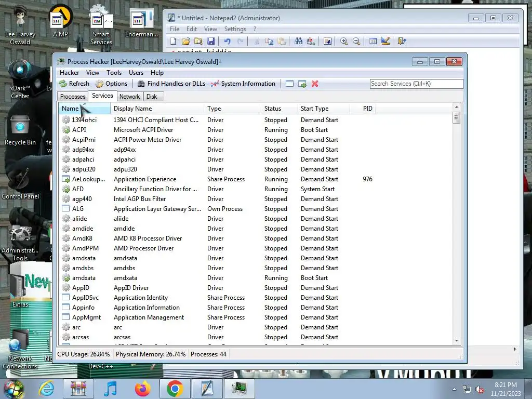This screenshot has width=532, height=399.
Task: Open Google Chrome from taskbar
Action: (175, 389)
